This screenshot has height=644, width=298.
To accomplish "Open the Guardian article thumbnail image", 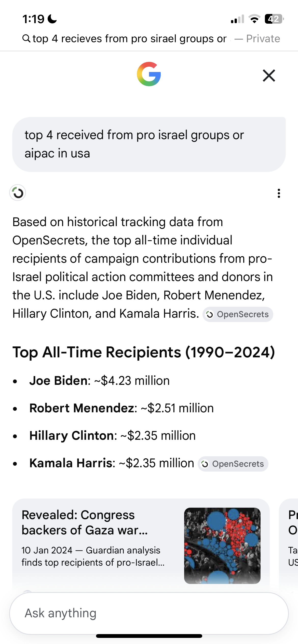I will click(x=222, y=546).
